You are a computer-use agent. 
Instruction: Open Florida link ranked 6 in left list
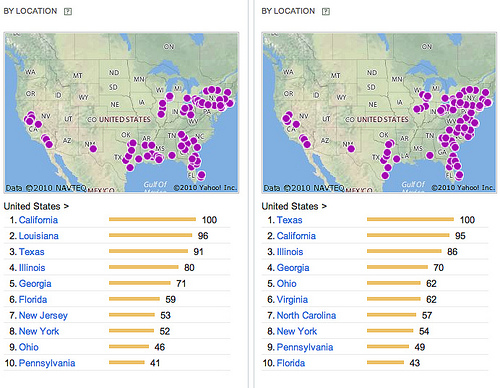tap(33, 300)
